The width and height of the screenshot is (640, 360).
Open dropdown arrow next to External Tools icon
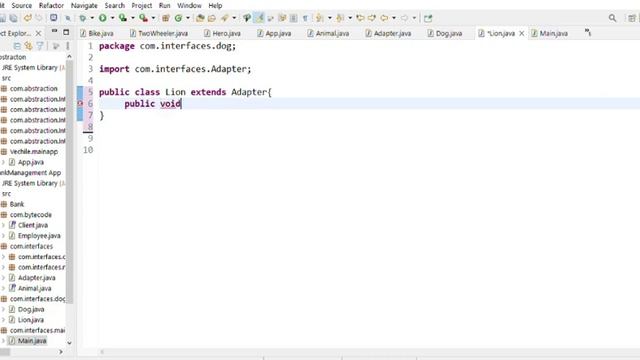click(x=153, y=18)
